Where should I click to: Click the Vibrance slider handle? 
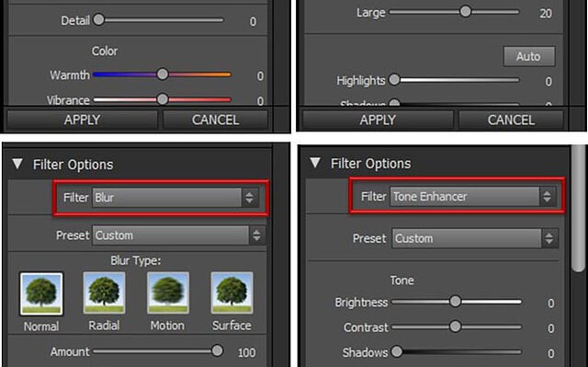tap(163, 99)
